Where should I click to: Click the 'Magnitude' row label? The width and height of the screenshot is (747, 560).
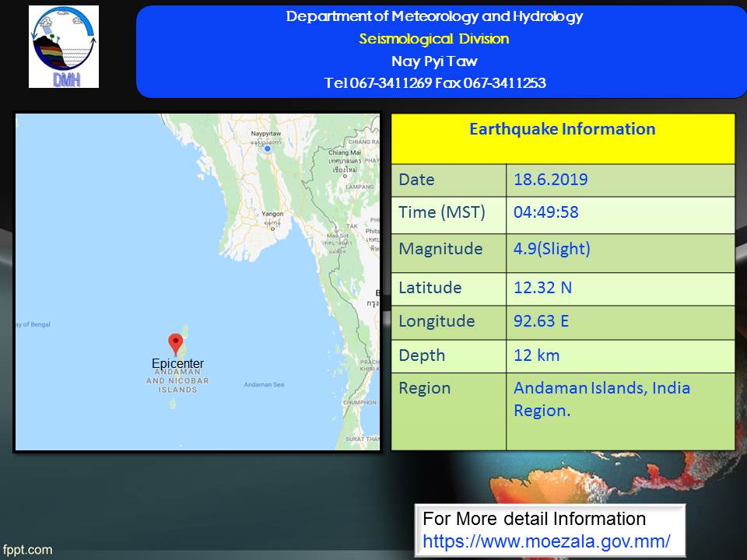coord(440,249)
